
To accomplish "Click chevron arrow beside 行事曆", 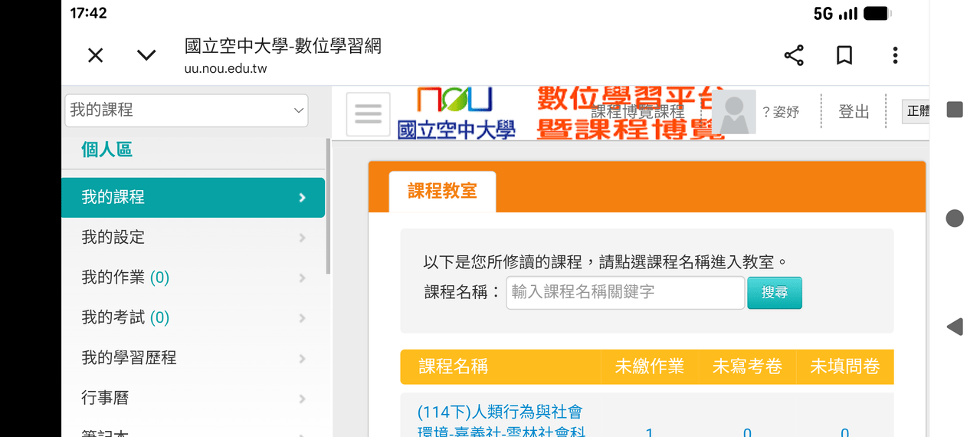I will 302,399.
